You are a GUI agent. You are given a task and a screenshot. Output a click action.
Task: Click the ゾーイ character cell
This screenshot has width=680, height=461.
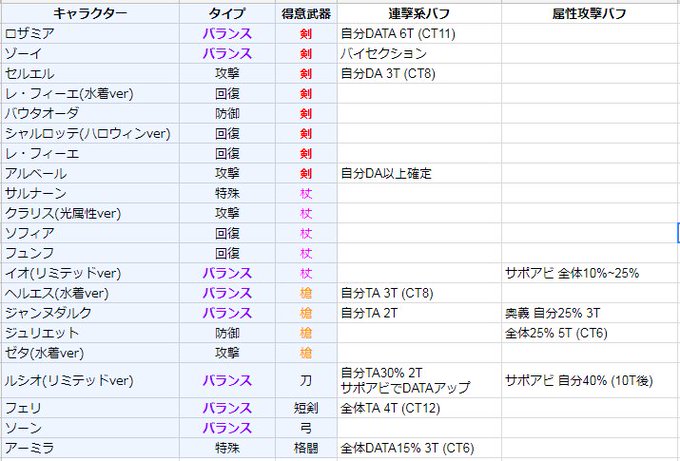click(x=90, y=53)
